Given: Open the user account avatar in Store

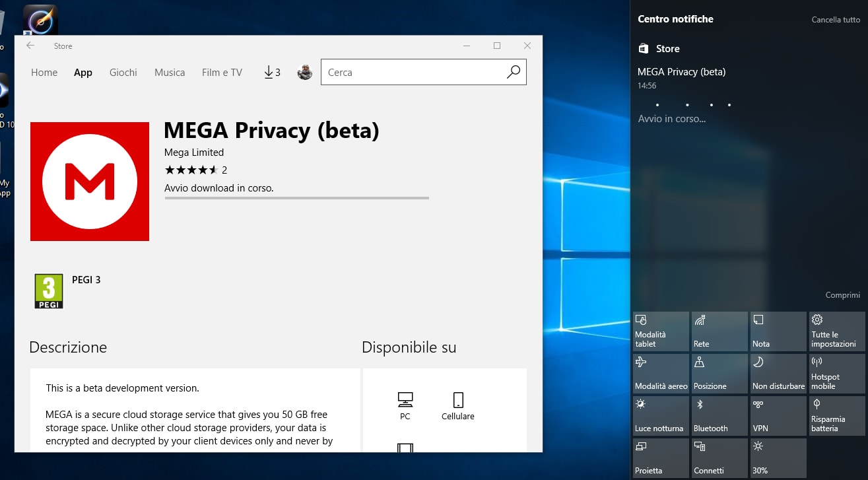Looking at the screenshot, I should 304,73.
